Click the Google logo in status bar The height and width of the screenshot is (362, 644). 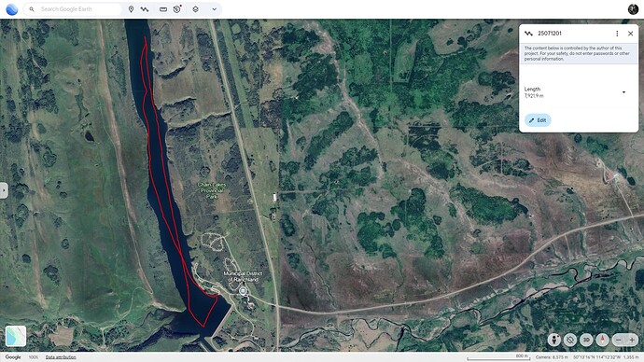13,357
